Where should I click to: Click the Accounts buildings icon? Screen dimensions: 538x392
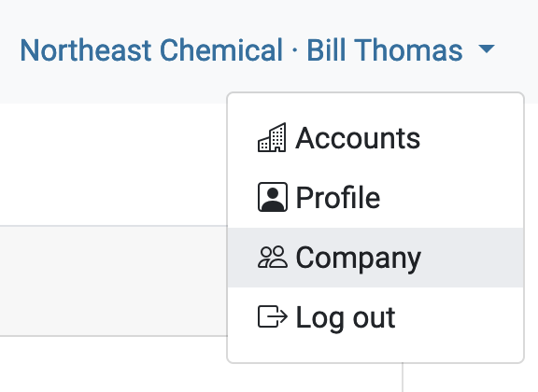(x=272, y=137)
